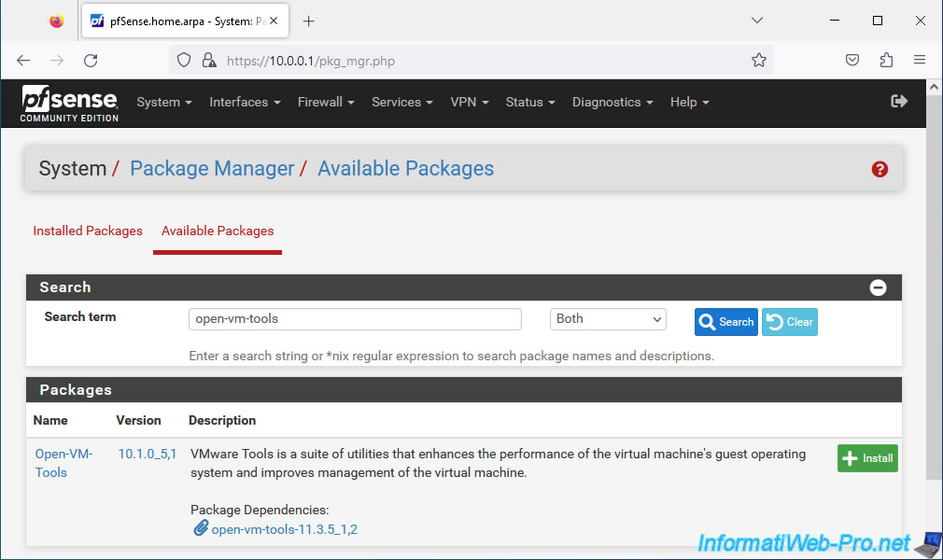Open the extensions puzzle icon
943x560 pixels.
click(x=886, y=60)
